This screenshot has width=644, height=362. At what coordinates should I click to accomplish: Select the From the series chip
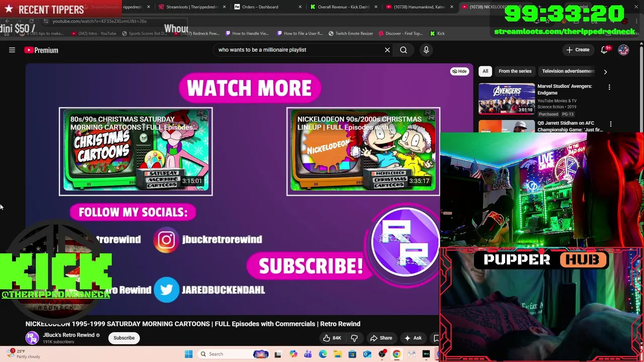tap(515, 71)
